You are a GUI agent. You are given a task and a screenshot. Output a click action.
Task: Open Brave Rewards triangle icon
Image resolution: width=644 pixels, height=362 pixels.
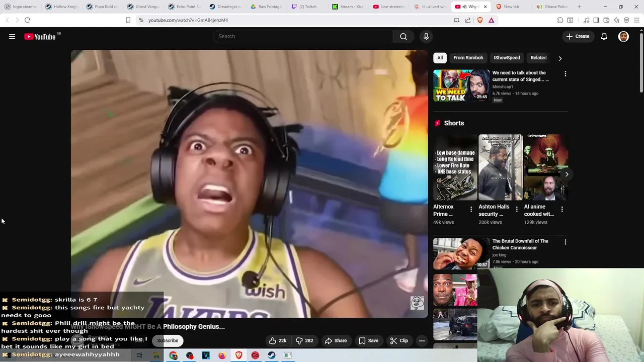491,20
